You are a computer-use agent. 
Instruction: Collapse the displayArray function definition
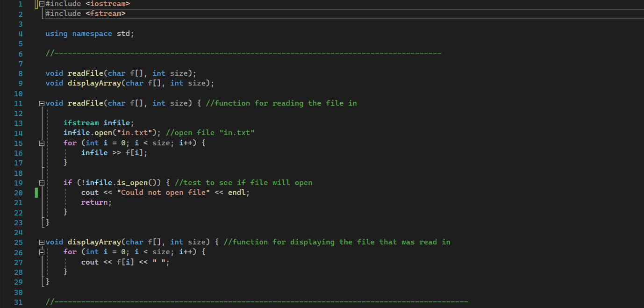[x=41, y=242]
